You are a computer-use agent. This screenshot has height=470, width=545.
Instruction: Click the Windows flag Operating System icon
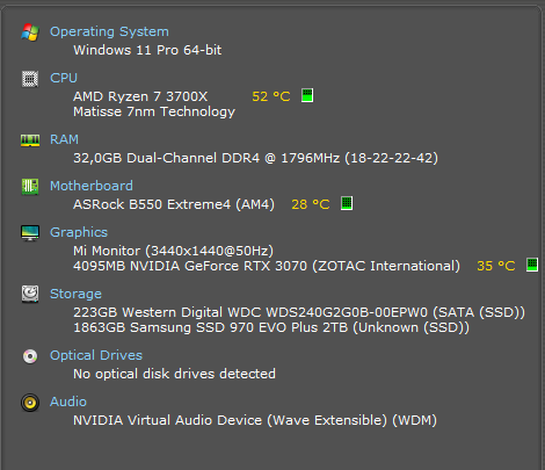pyautogui.click(x=30, y=32)
